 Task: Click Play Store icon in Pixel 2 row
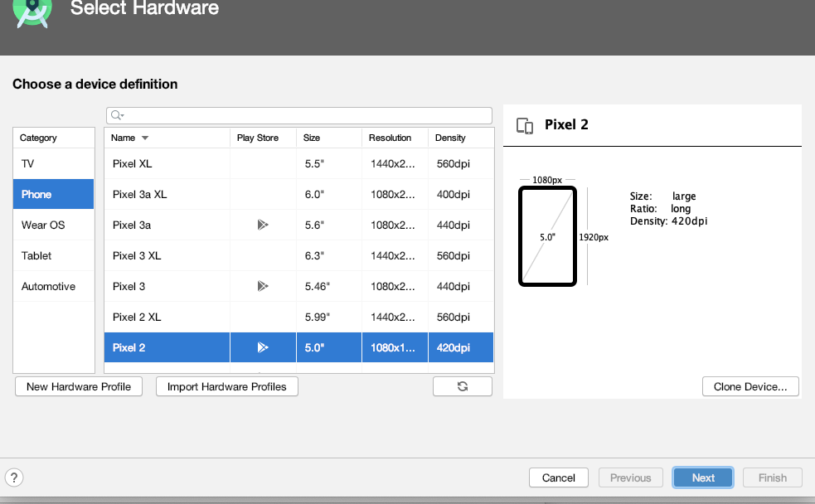pyautogui.click(x=263, y=347)
